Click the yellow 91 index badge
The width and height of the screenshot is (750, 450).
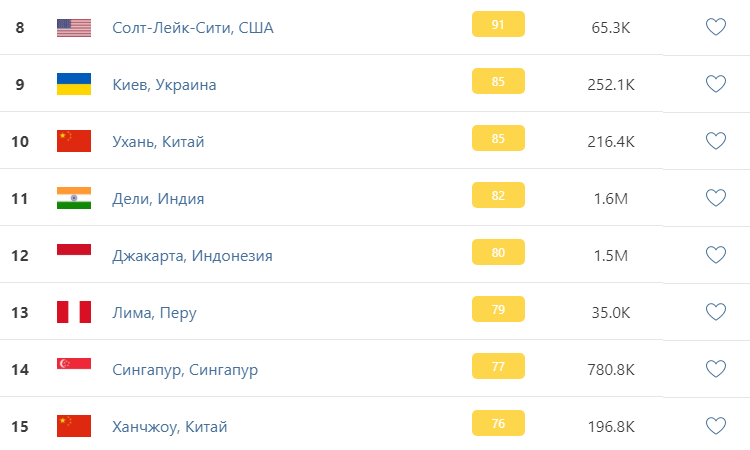point(498,24)
